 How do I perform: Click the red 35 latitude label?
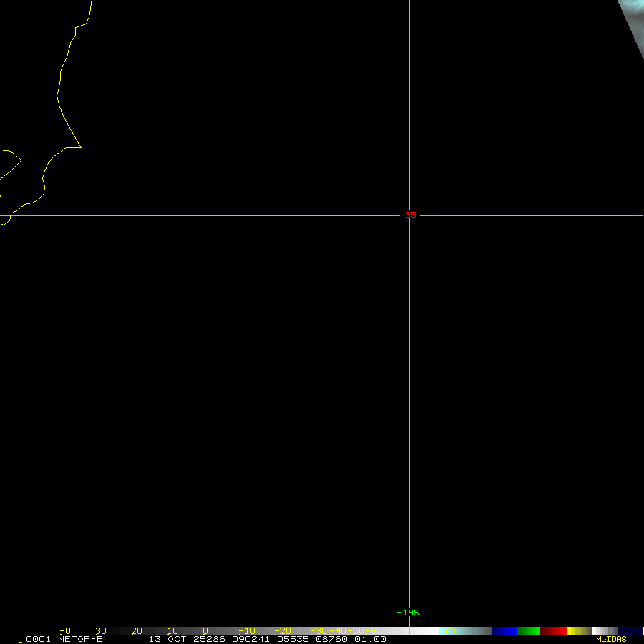411,215
